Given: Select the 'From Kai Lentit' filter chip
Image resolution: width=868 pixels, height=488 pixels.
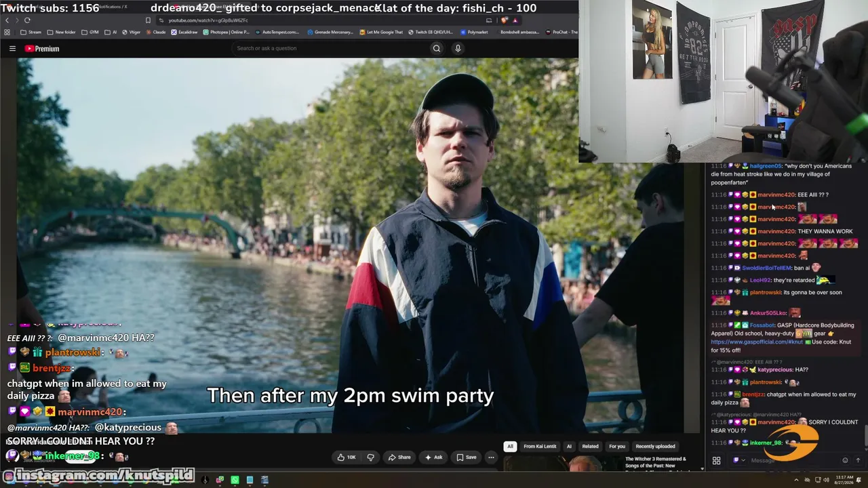Looking at the screenshot, I should click(x=540, y=447).
